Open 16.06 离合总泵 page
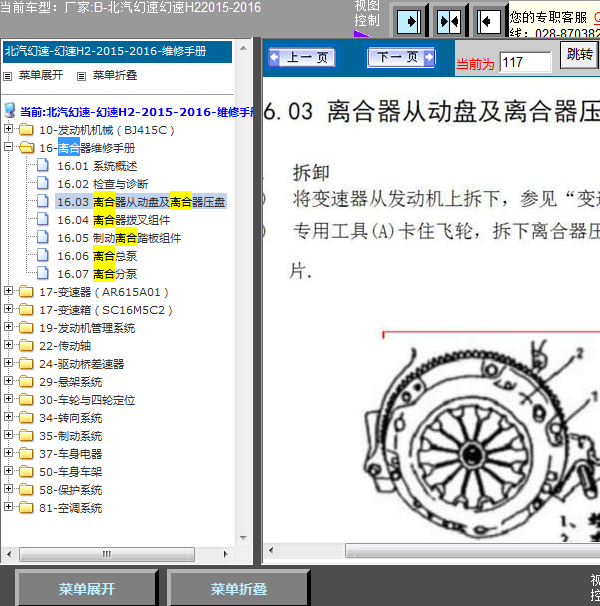The image size is (600, 606). pyautogui.click(x=97, y=256)
